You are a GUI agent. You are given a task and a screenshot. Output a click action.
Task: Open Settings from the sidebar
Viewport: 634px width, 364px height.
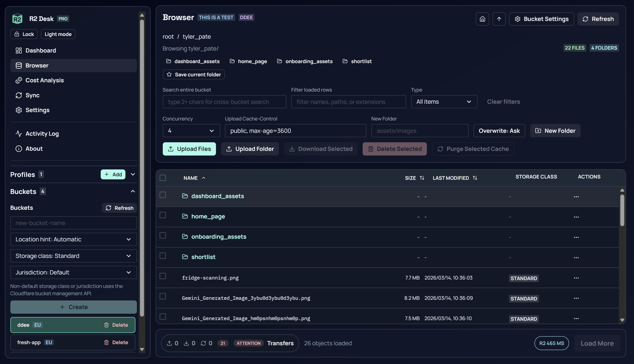click(x=37, y=110)
